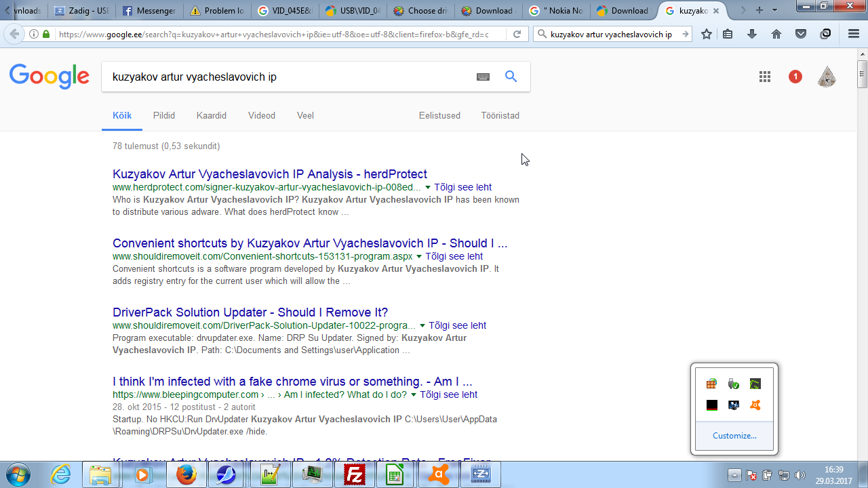Expand the bleepingcomputer result options arrow
This screenshot has height=488, width=868.
[x=413, y=395]
